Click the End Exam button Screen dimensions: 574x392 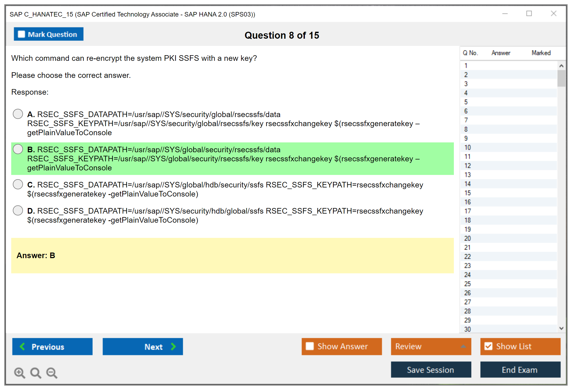pyautogui.click(x=520, y=370)
